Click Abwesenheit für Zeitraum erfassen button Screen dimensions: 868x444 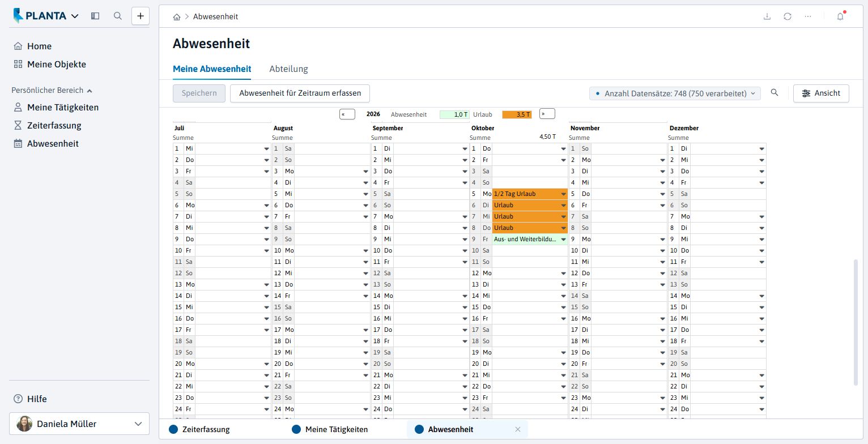pos(300,93)
